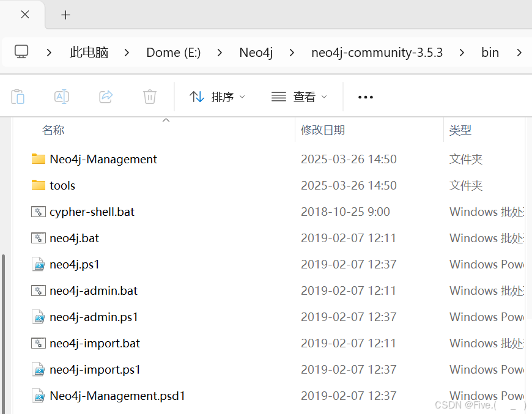
Task: Sort by 名称 column header
Action: 53,130
